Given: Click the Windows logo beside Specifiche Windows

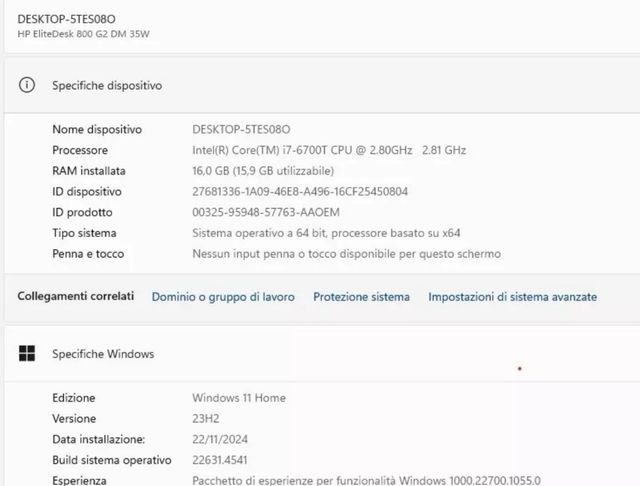Looking at the screenshot, I should [x=27, y=353].
